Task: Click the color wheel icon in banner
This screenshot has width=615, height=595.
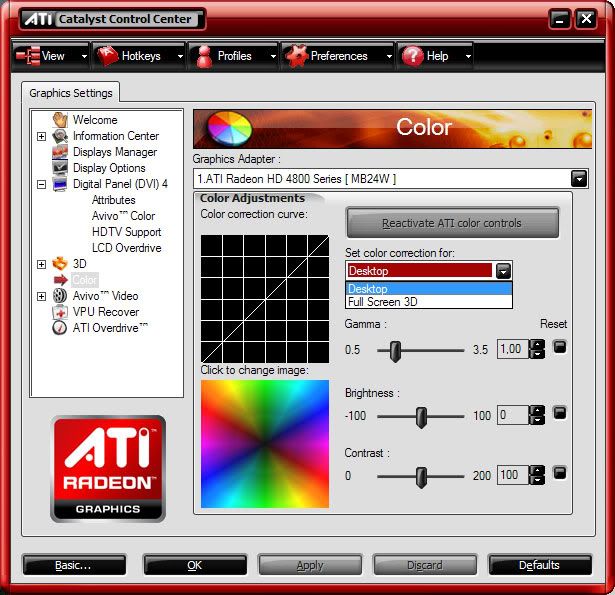Action: [x=229, y=129]
